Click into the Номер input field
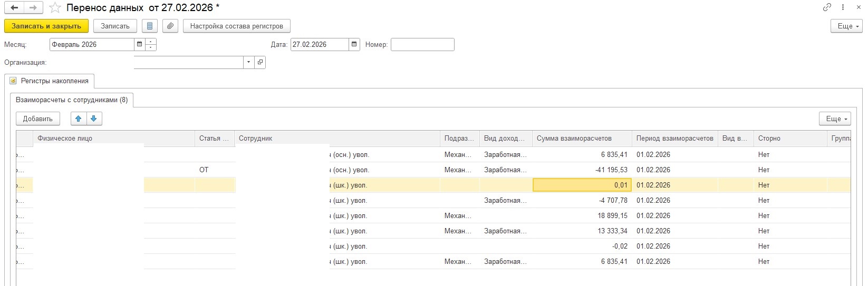Viewport: 868px width, 286px height. pos(422,44)
